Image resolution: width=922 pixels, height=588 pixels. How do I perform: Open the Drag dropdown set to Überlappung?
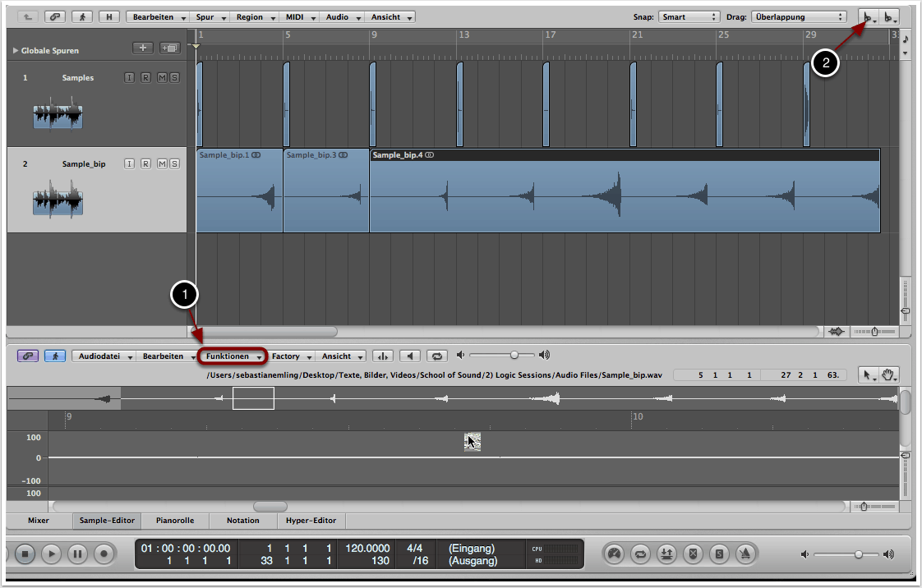[798, 16]
